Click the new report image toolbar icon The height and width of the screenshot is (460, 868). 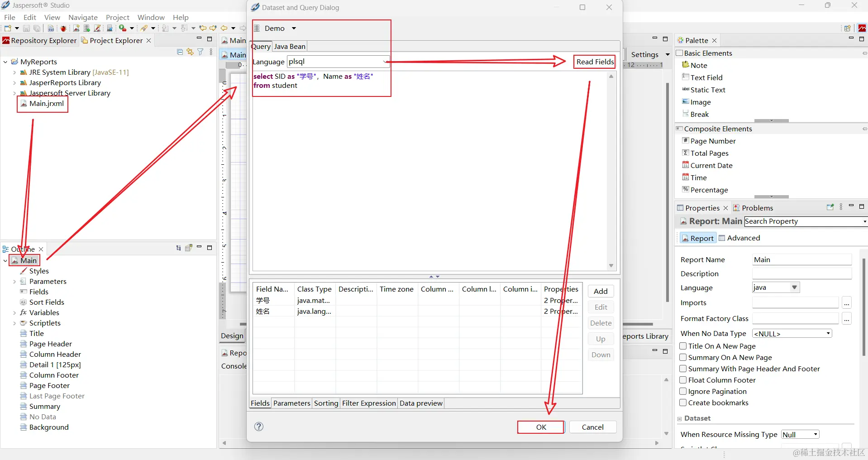coord(76,28)
